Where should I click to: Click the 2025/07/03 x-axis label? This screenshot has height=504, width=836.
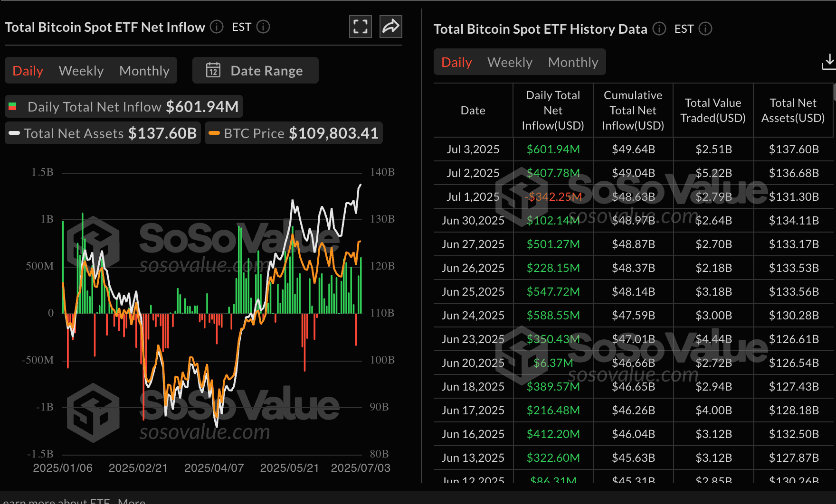click(x=361, y=468)
